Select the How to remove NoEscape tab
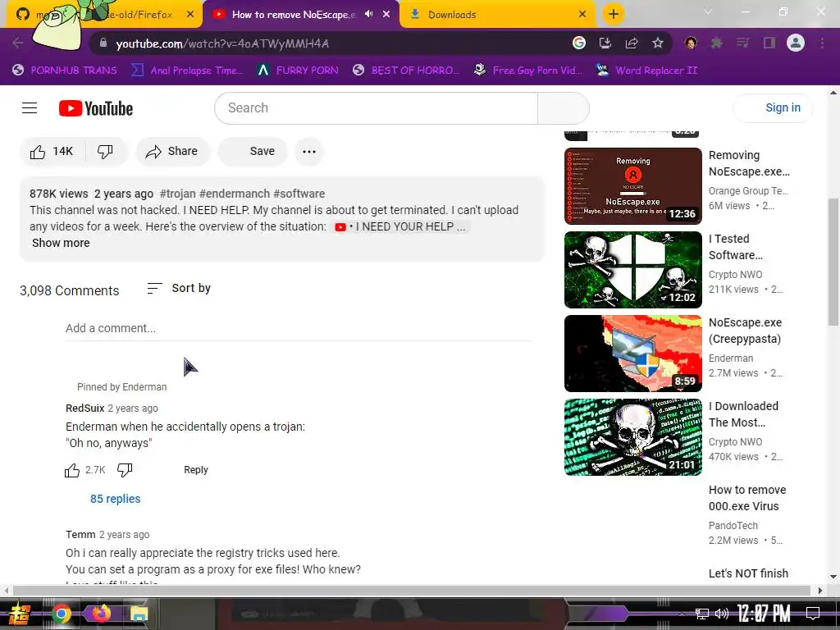Screen dimensions: 840x630 (x=293, y=15)
